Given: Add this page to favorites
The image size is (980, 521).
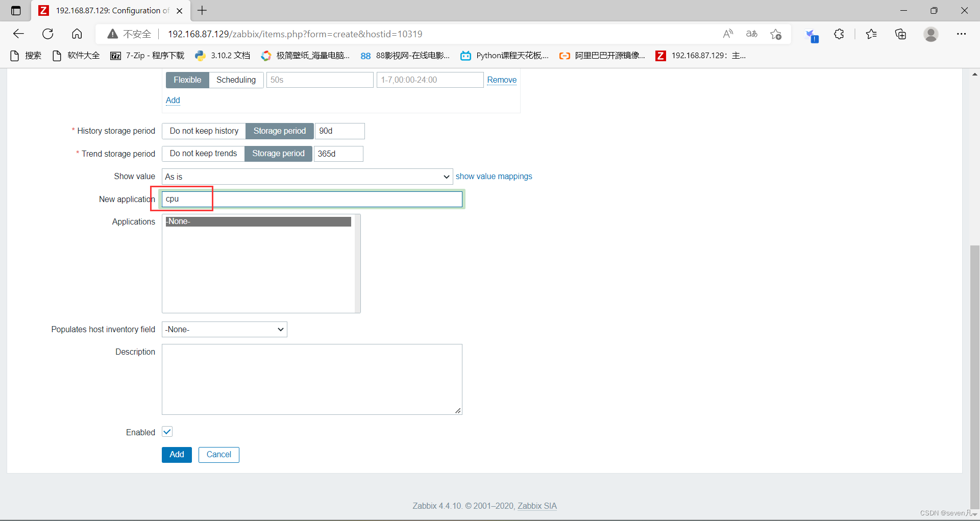Looking at the screenshot, I should click(x=776, y=34).
